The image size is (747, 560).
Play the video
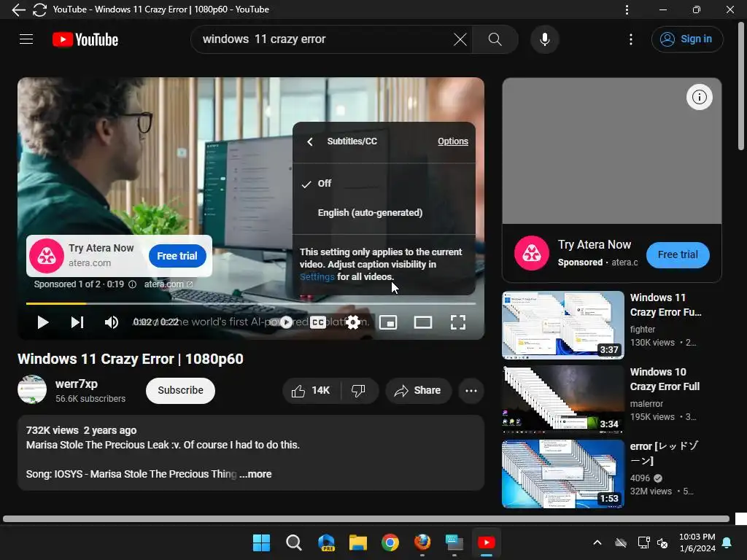(x=43, y=322)
